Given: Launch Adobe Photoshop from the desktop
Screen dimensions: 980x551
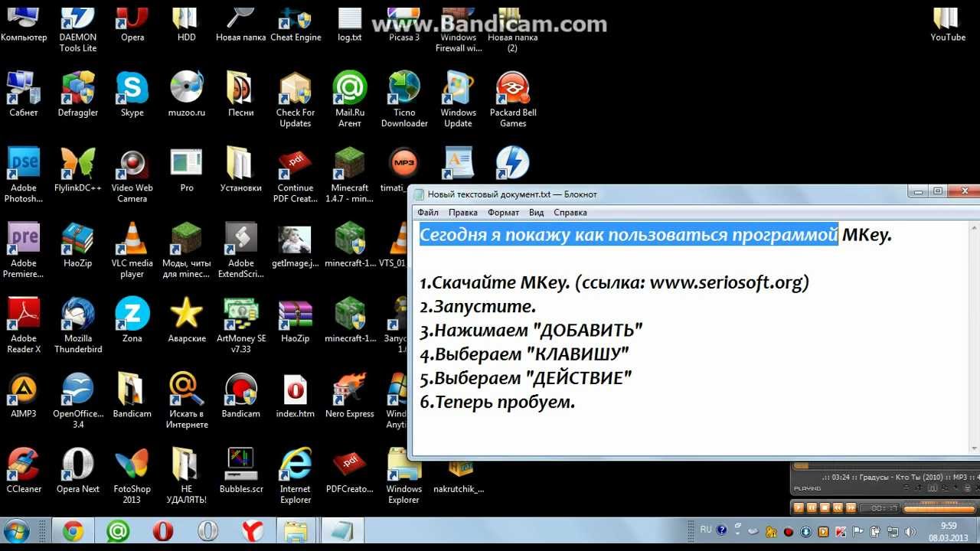Looking at the screenshot, I should [24, 174].
